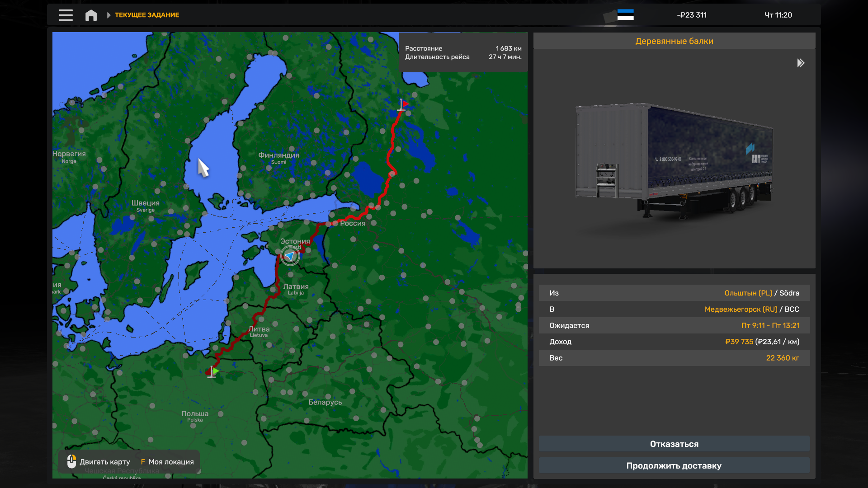The width and height of the screenshot is (868, 488).
Task: Click the Вес row label
Action: tap(556, 358)
